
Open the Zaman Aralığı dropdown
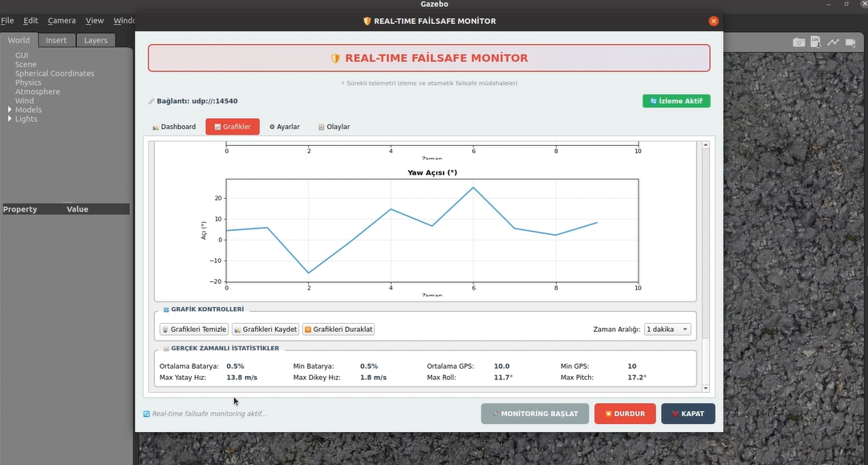click(x=667, y=330)
